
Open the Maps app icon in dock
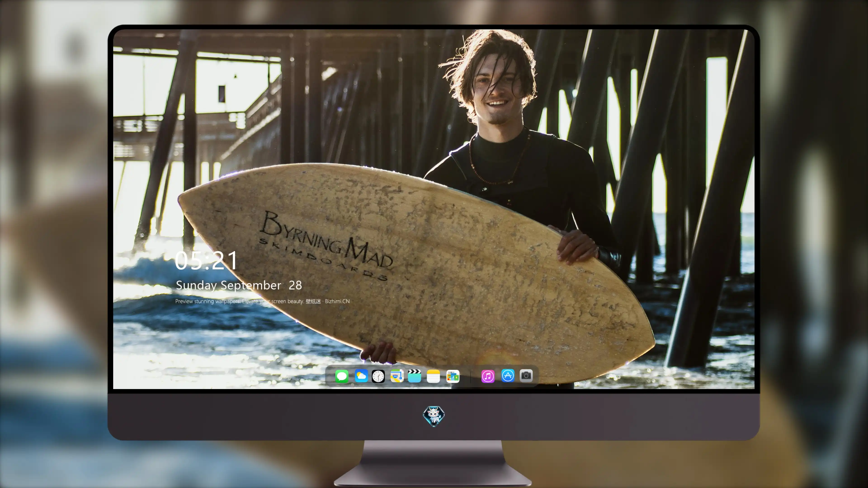[397, 376]
